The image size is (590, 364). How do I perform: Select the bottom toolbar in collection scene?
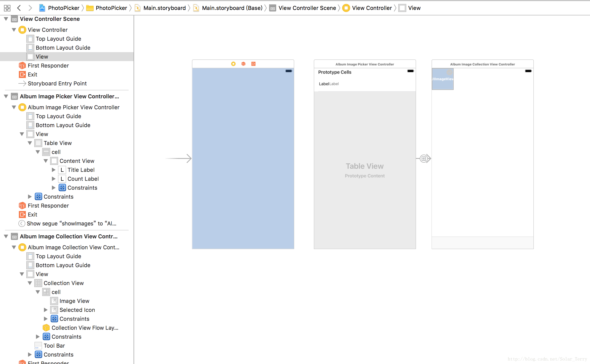tap(482, 243)
